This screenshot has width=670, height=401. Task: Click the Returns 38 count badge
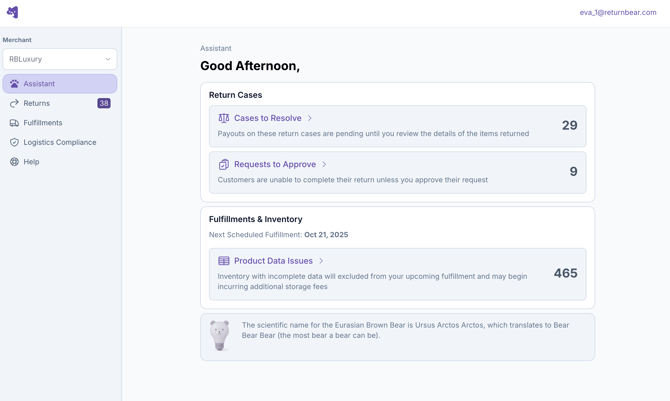104,103
